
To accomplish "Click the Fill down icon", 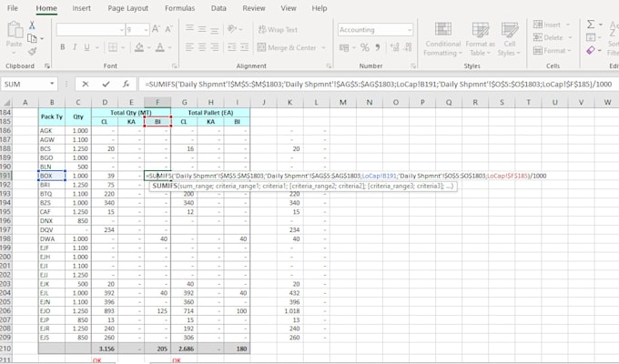I will click(591, 37).
